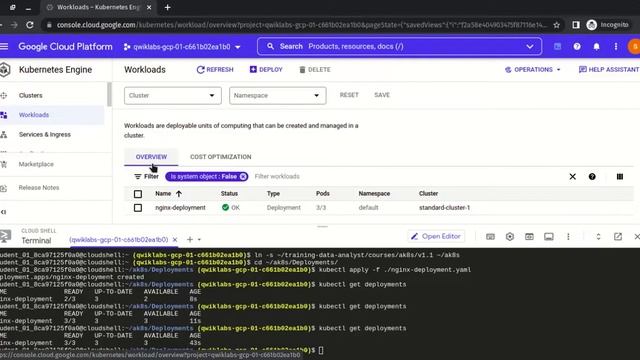Open the Cluster dropdown filter
The width and height of the screenshot is (640, 360).
click(173, 96)
